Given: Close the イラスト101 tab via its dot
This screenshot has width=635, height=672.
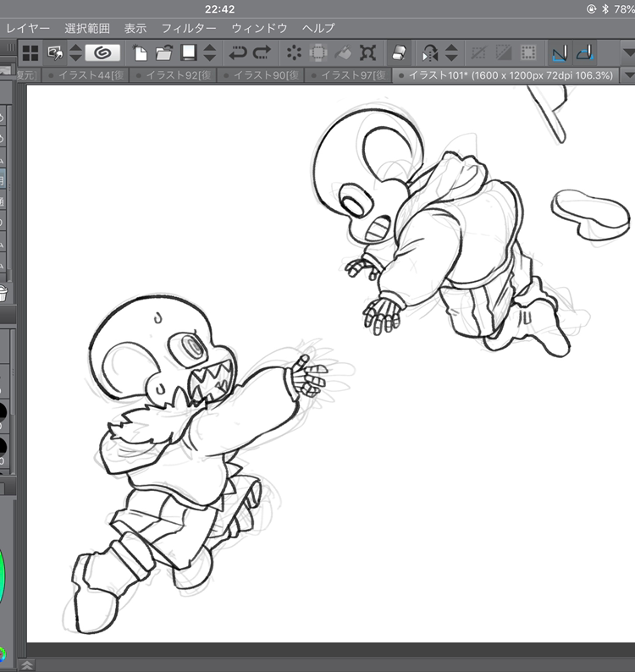Looking at the screenshot, I should (x=401, y=76).
